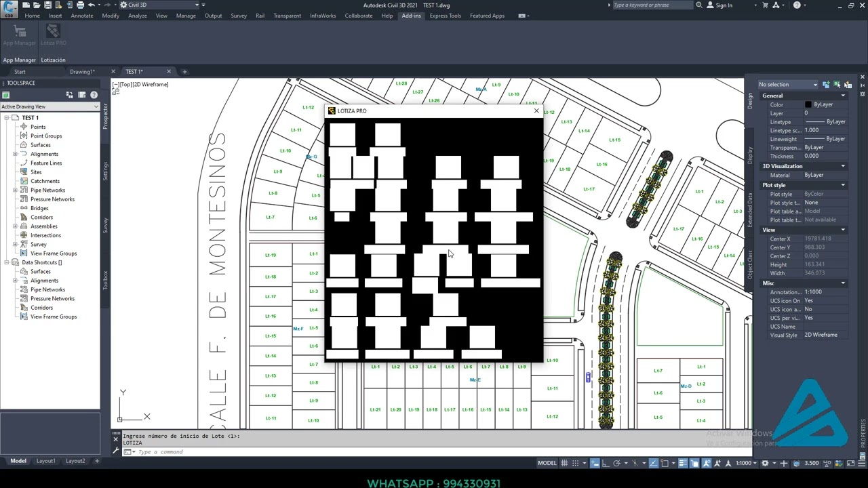Click the MODEL space button in status bar

click(547, 463)
